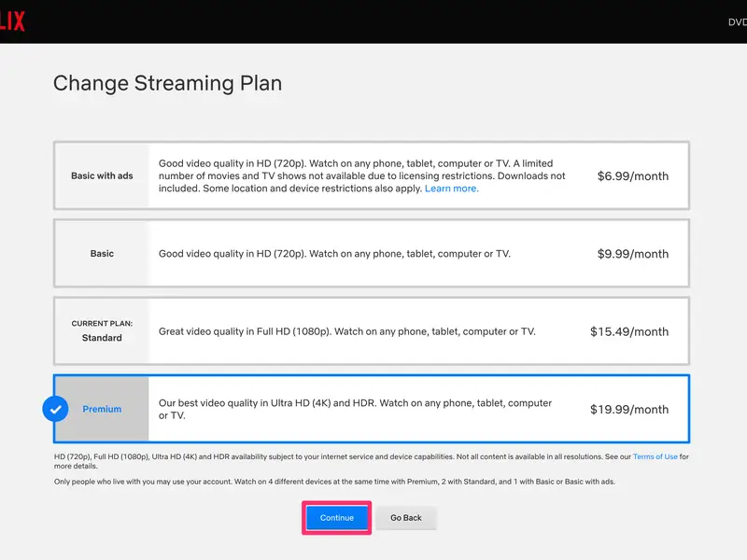The height and width of the screenshot is (560, 747).
Task: Select the Basic plan label
Action: pos(102,253)
